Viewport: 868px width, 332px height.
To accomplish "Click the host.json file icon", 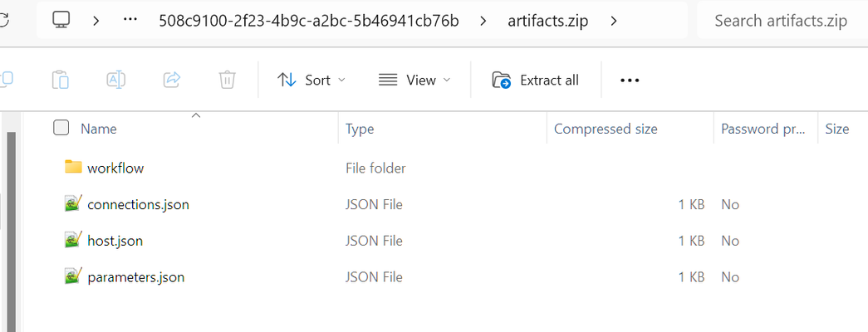I will [x=73, y=240].
